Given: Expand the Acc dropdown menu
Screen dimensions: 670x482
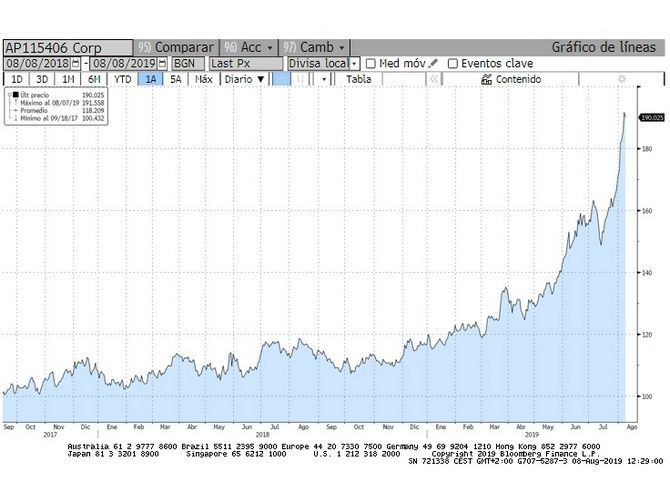Looking at the screenshot, I should (x=248, y=47).
